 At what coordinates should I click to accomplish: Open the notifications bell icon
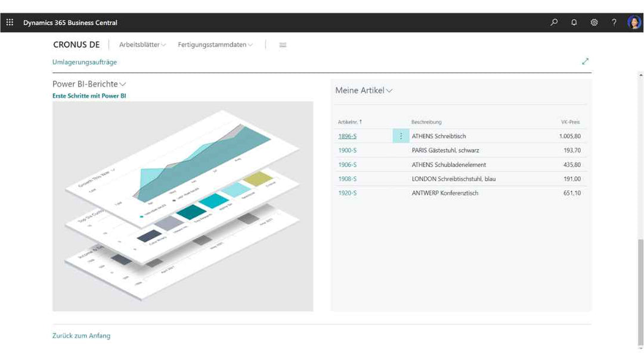point(574,23)
